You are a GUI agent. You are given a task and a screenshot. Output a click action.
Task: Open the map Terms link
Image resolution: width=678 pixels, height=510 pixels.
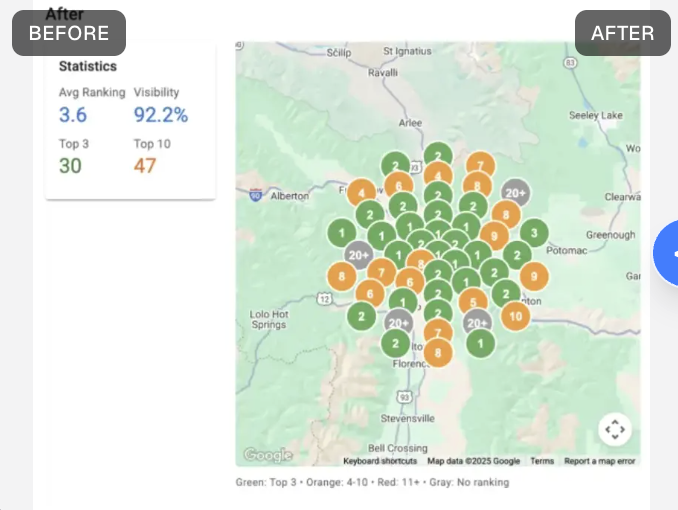(x=542, y=461)
